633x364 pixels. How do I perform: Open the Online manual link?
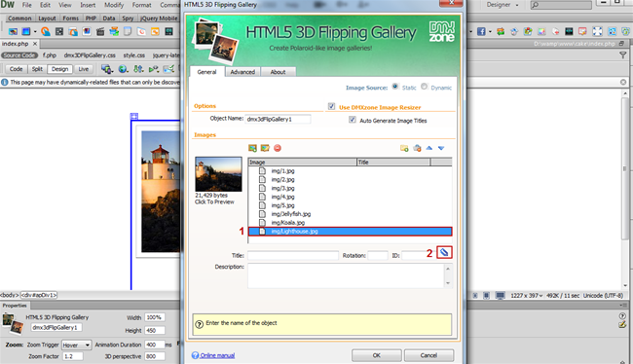pos(217,355)
